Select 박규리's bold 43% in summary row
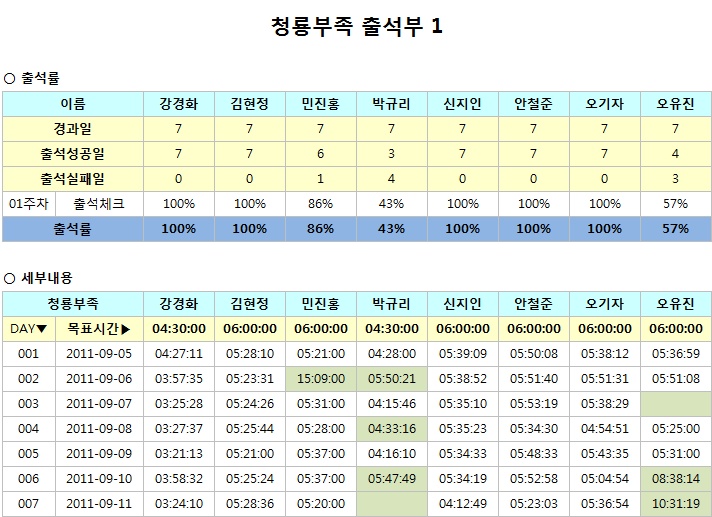Image resolution: width=712 pixels, height=517 pixels. coord(391,229)
